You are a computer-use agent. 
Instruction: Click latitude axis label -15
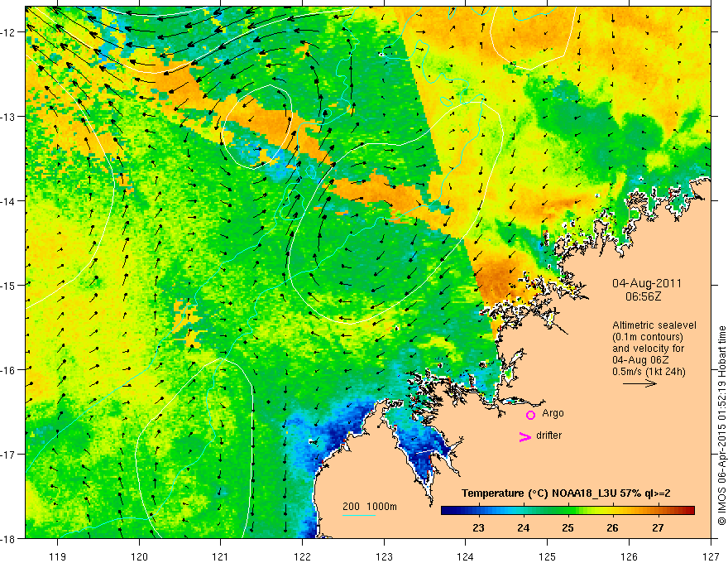coord(9,286)
